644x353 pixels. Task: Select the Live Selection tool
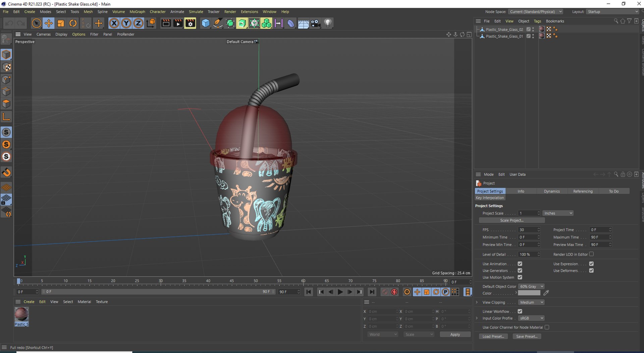coord(36,23)
